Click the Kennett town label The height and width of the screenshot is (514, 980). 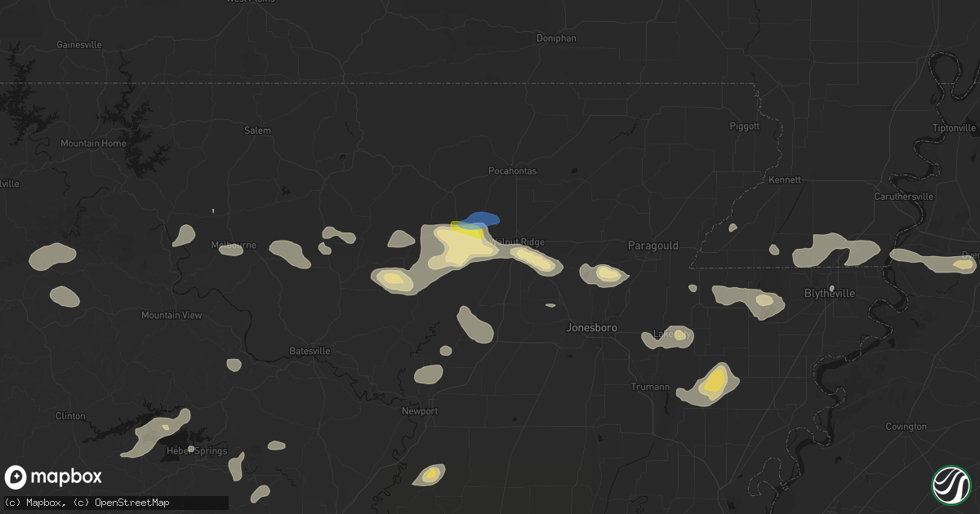(x=785, y=179)
